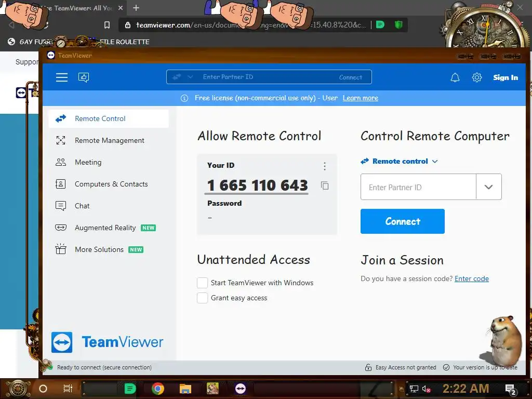Click the Cortana circle in taskbar
The height and width of the screenshot is (399, 532).
coord(43,389)
